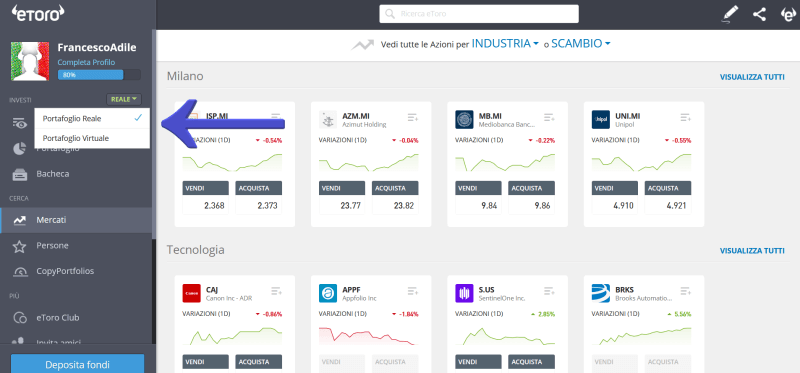
Task: Expand the SCAMBIO filter dropdown
Action: (x=581, y=44)
